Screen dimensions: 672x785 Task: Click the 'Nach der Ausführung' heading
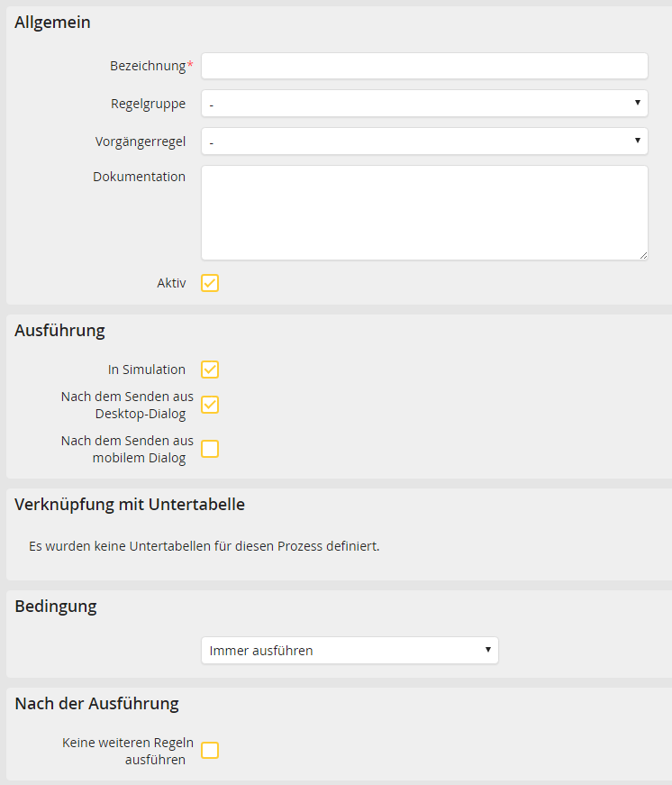pyautogui.click(x=96, y=704)
